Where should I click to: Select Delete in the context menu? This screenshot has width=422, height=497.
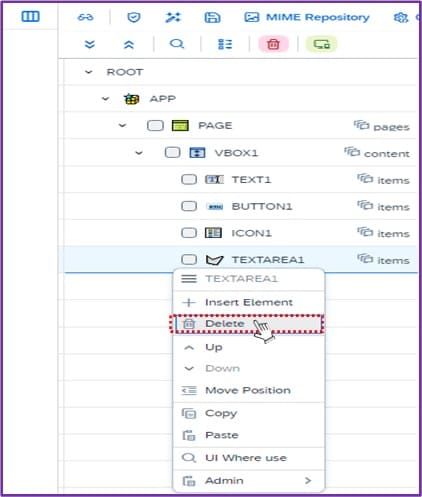click(x=249, y=324)
